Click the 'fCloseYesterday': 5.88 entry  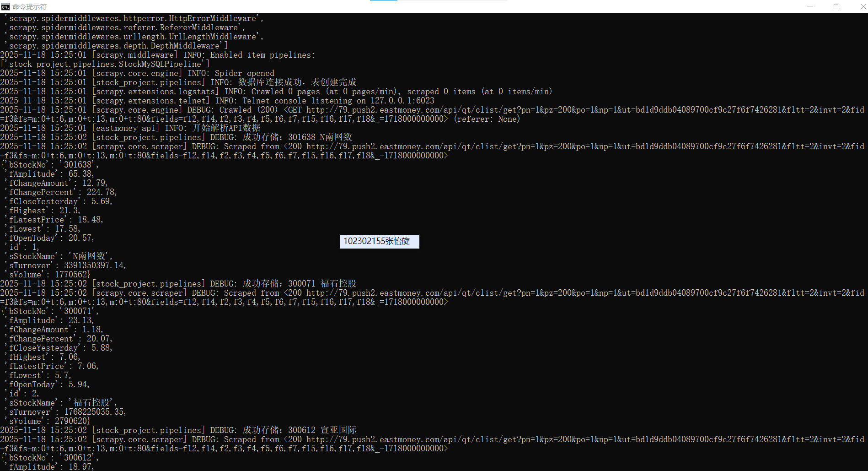[x=59, y=348]
